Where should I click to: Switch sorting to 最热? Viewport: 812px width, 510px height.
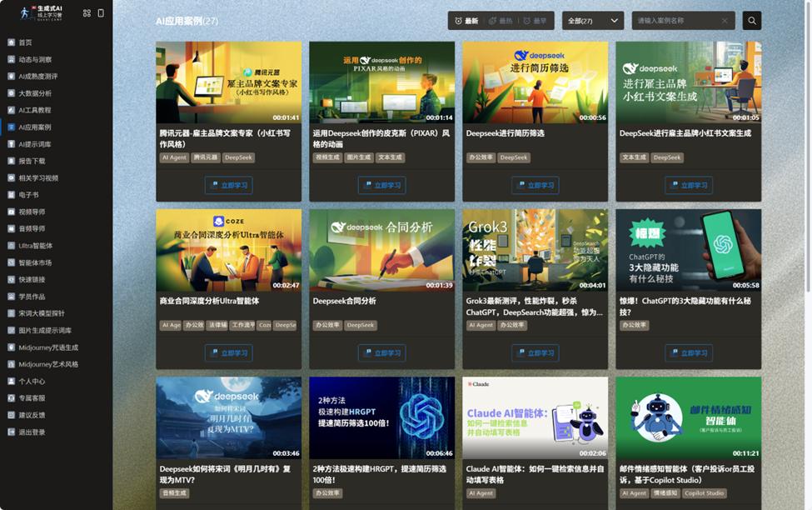500,21
